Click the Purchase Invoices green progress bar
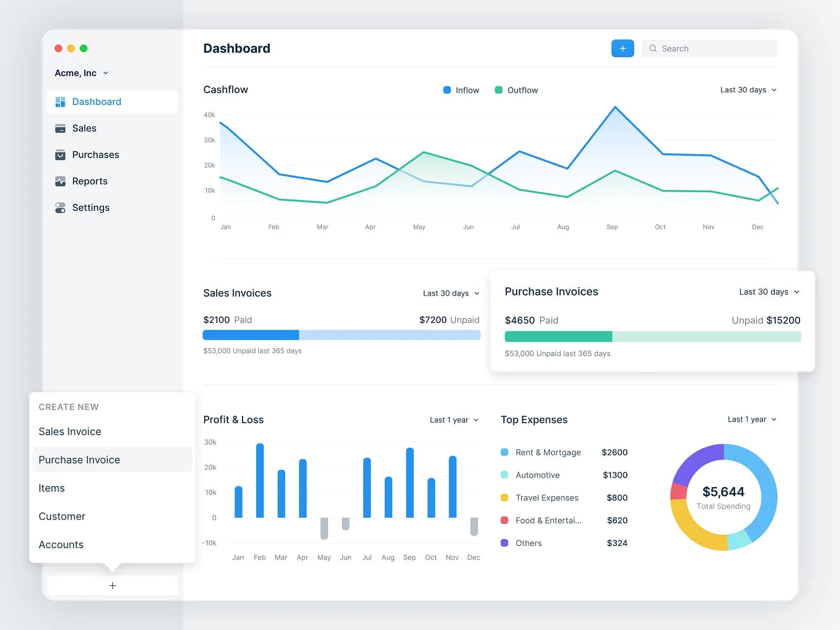Screen dimensions: 840x630 point(558,336)
